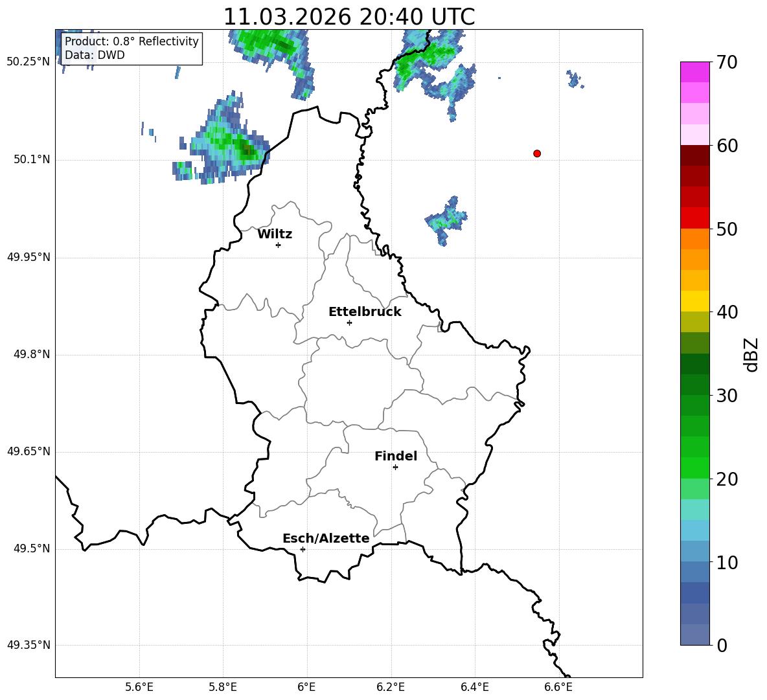
Task: Click the dark green core of the western radar echo
Action: (x=247, y=150)
